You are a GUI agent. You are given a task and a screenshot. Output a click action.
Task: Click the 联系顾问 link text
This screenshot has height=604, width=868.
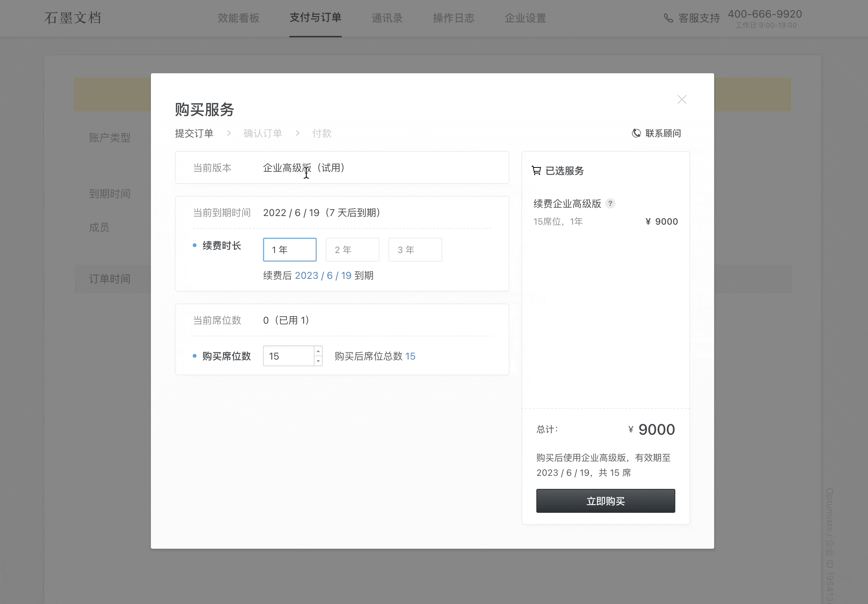(x=663, y=133)
